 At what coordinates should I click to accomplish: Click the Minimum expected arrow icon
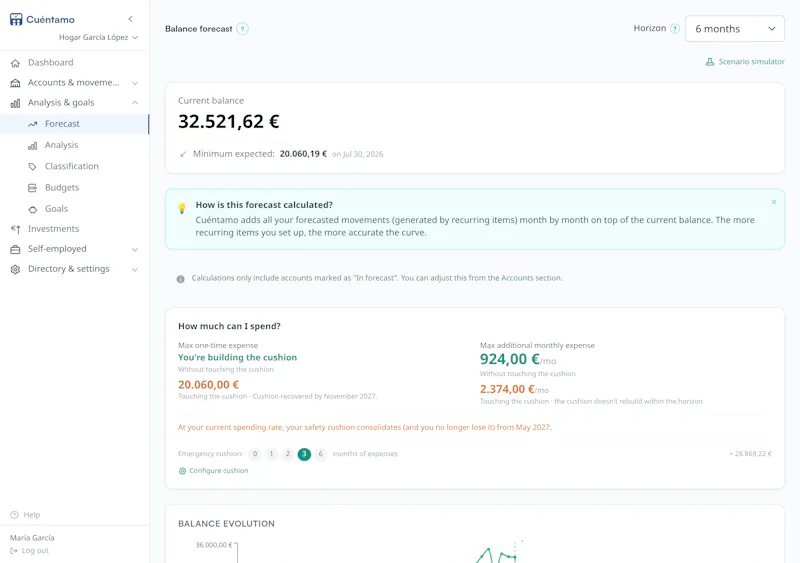[183, 154]
